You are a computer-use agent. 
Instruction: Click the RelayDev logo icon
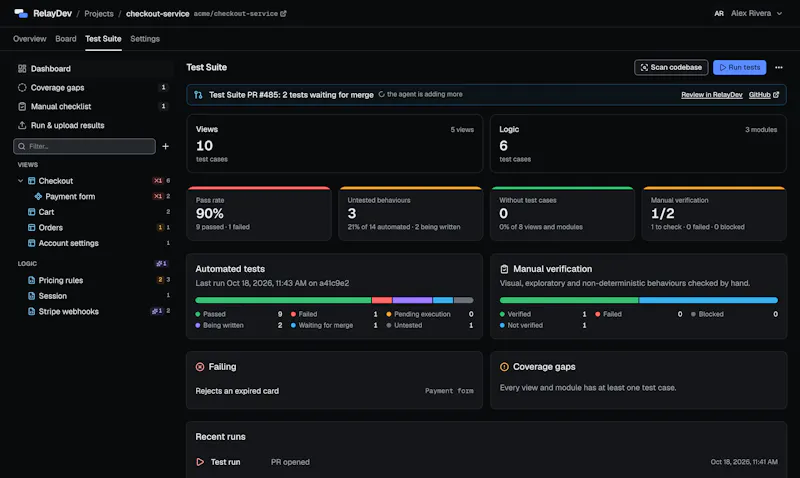click(21, 13)
